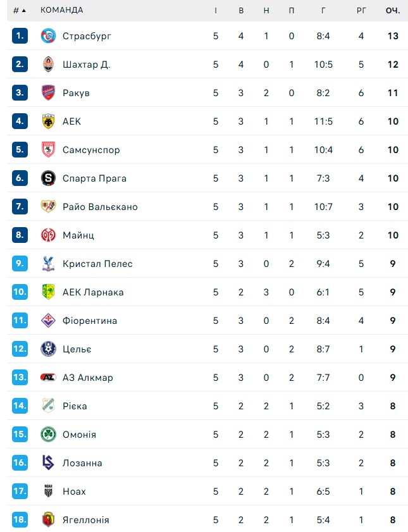Open the АЕК Ларнака team link

tap(93, 292)
